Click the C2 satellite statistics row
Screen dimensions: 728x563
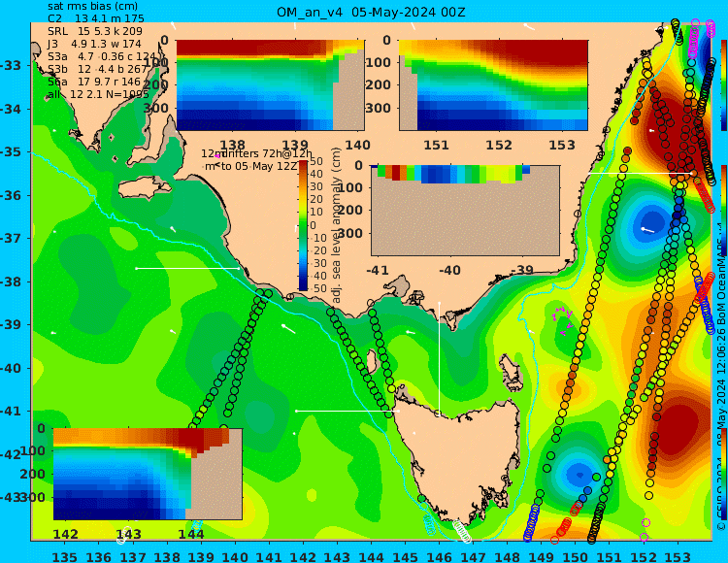(x=96, y=18)
